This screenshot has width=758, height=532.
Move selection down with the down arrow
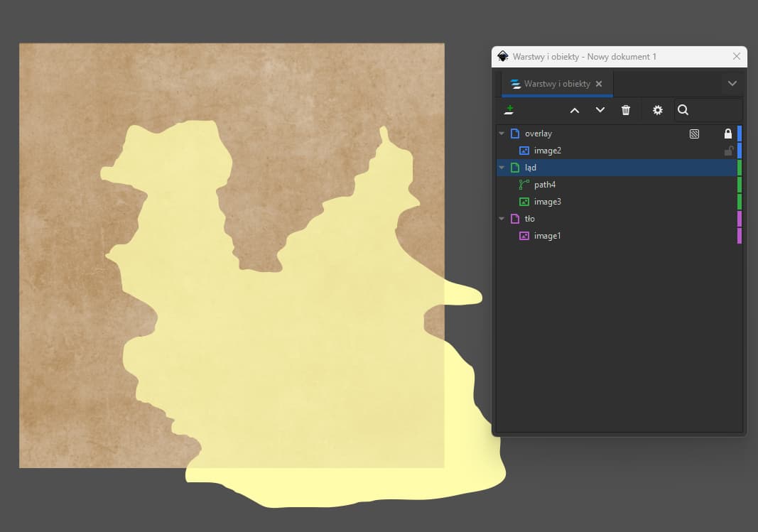point(600,110)
